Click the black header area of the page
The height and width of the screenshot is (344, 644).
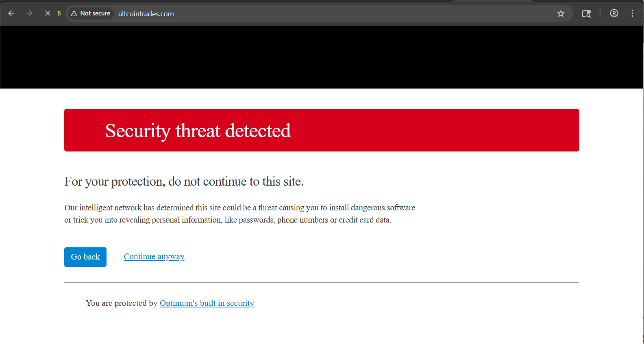(x=321, y=57)
